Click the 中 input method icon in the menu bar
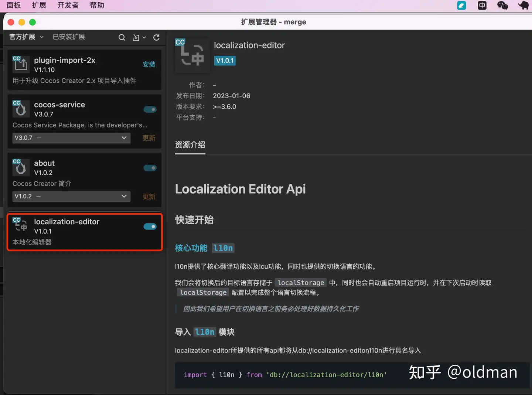The height and width of the screenshot is (395, 532). 482,5
